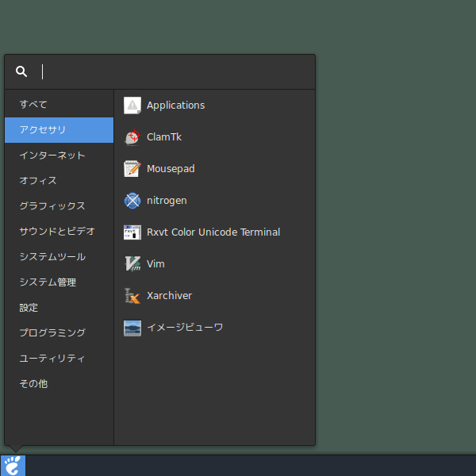
Task: Click the Xarchiver label
Action: click(170, 296)
